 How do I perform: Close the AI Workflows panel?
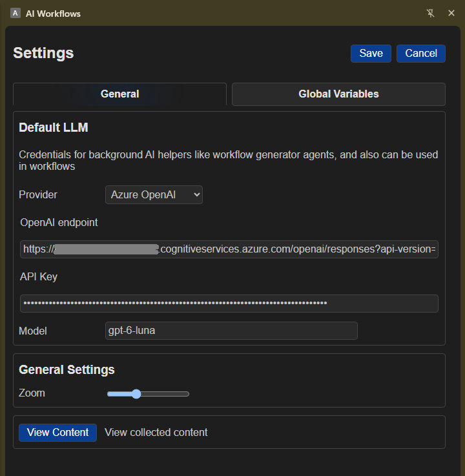coord(451,13)
